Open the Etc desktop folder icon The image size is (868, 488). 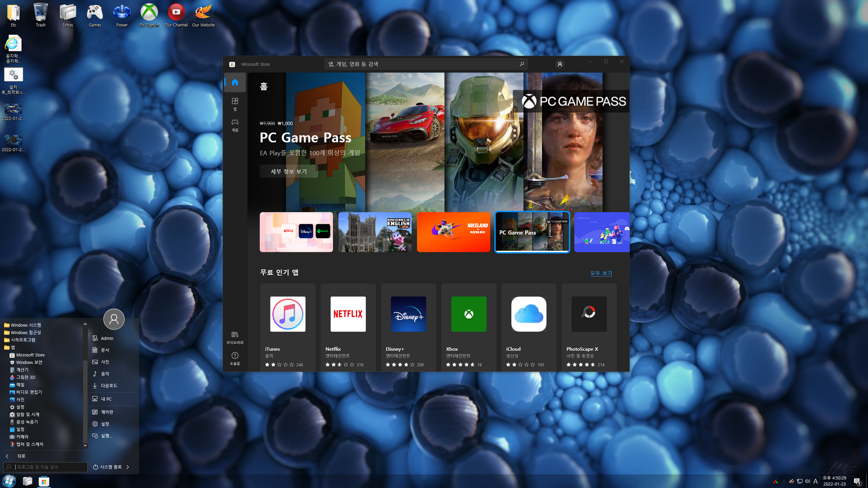pos(14,15)
